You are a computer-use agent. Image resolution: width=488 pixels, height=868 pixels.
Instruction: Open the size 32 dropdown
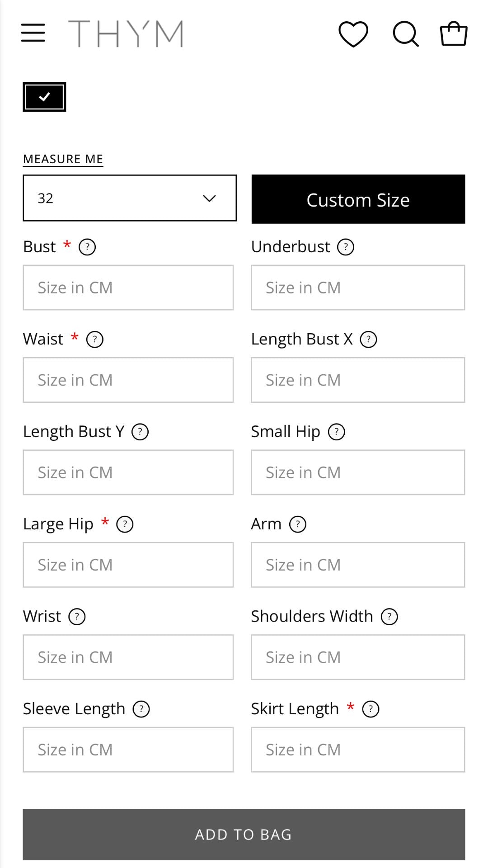click(x=129, y=198)
